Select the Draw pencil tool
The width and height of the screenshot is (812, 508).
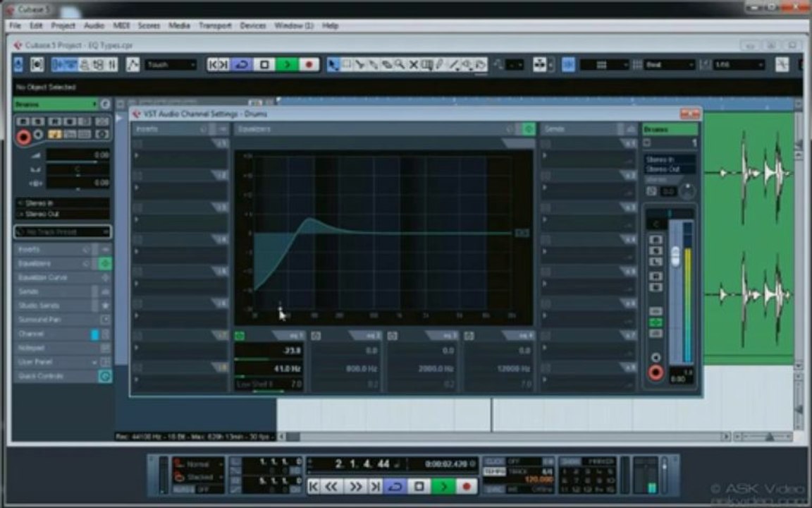[440, 64]
